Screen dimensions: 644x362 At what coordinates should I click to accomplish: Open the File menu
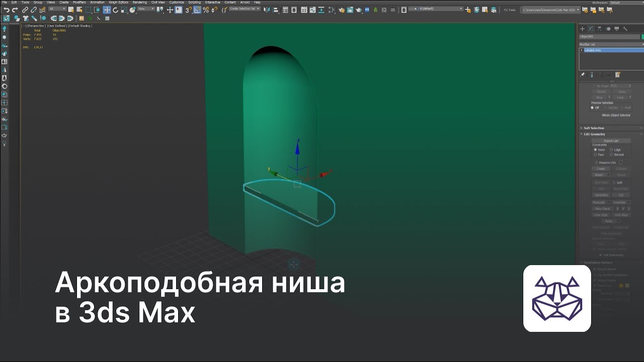point(5,2)
